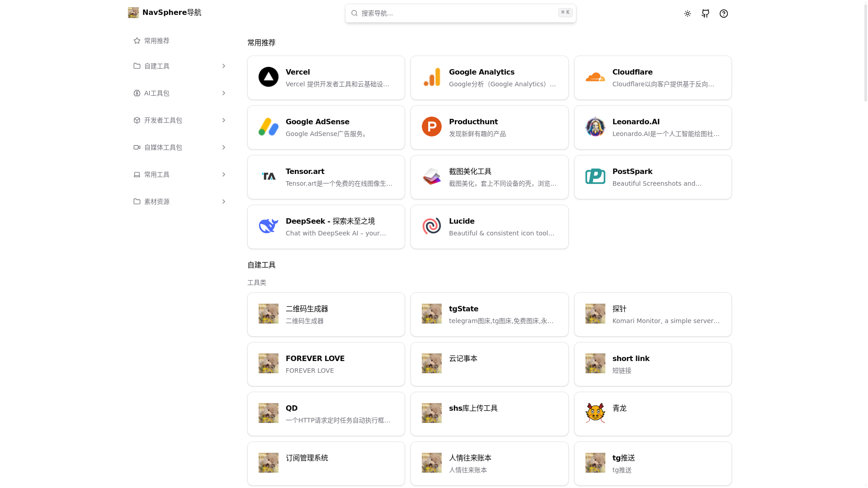Click the NavSphere logo avatar
The width and height of the screenshot is (868, 488).
pyautogui.click(x=133, y=13)
